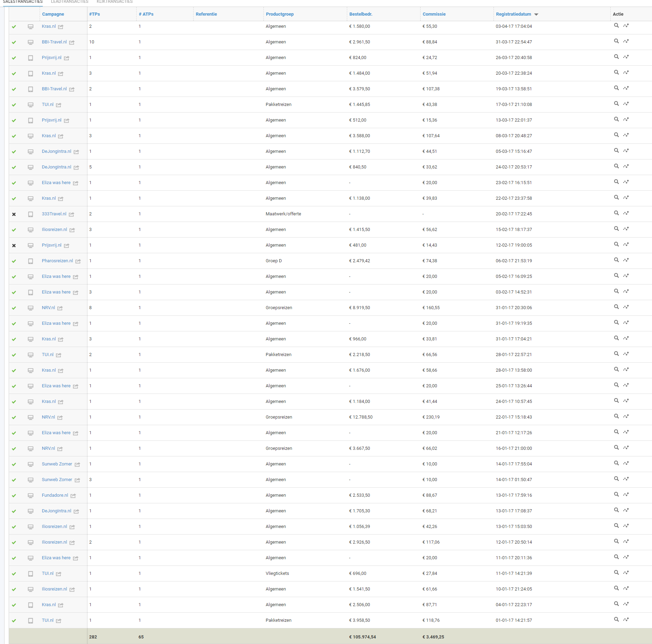The image size is (652, 644).
Task: Sort by #TPs column header
Action: [x=95, y=14]
